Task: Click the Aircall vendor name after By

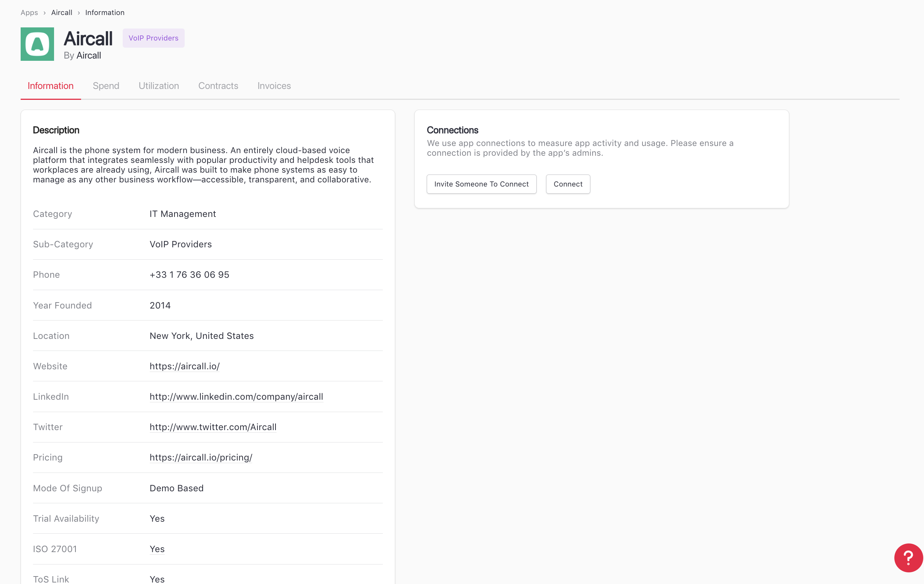Action: tap(89, 56)
